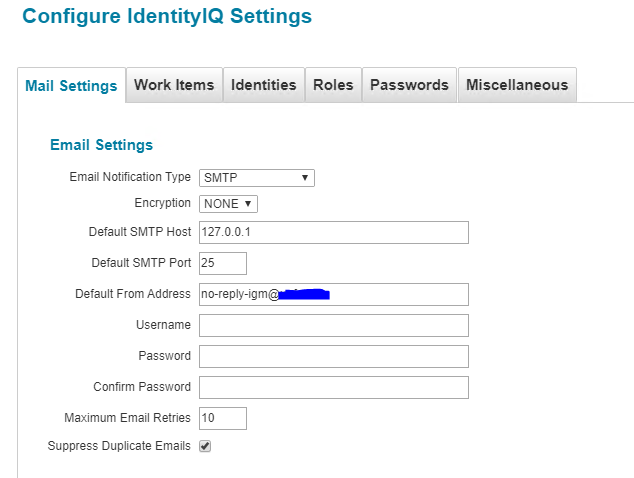
Task: Click the Default From Address field
Action: (333, 294)
